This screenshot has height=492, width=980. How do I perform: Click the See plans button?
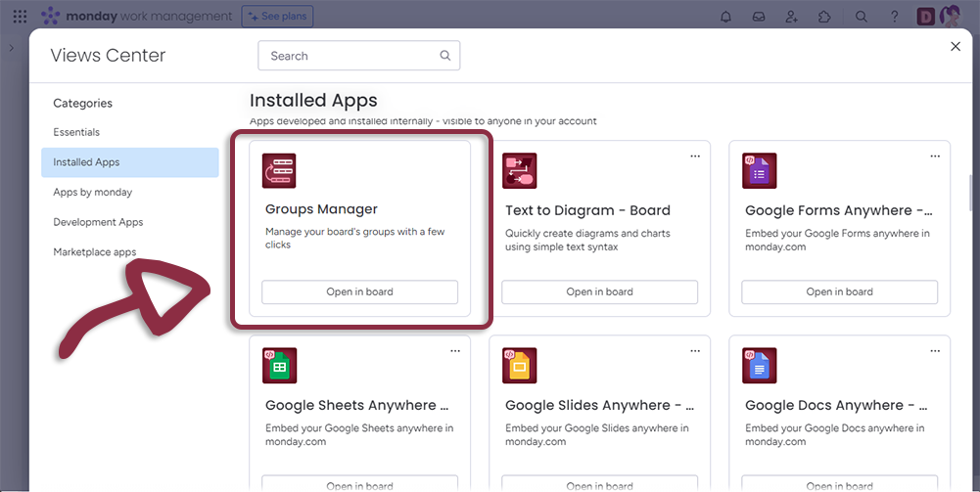(x=278, y=17)
